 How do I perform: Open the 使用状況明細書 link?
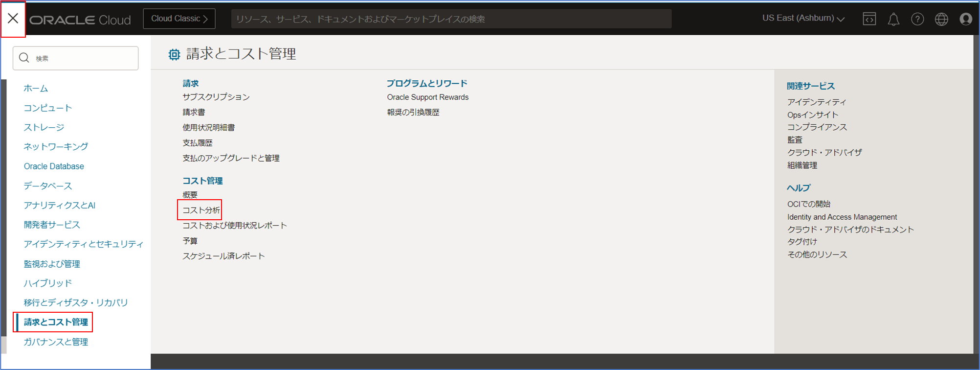pyautogui.click(x=209, y=127)
